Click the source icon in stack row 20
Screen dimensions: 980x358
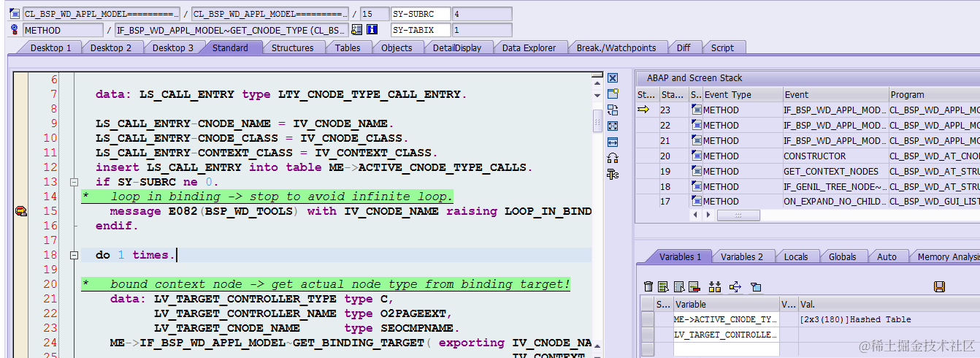coord(697,156)
